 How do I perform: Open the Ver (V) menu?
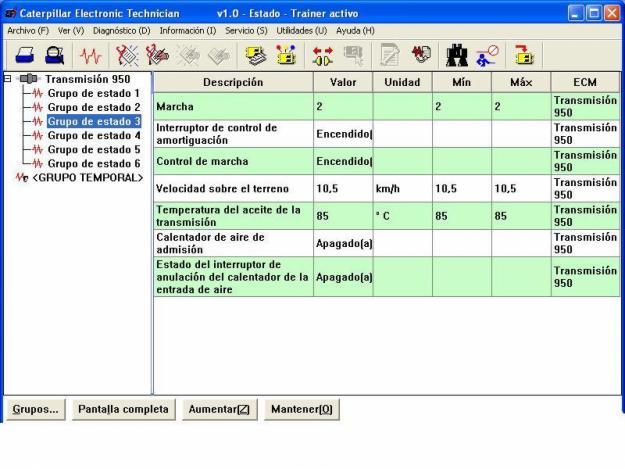(x=71, y=31)
